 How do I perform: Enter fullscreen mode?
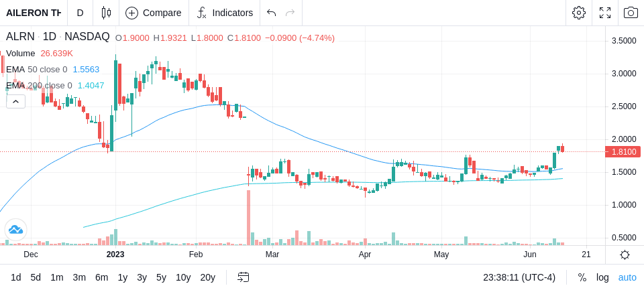605,13
